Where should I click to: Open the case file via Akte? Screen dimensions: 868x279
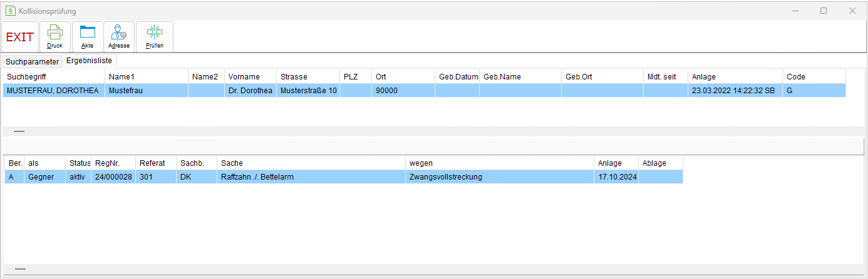coord(87,37)
